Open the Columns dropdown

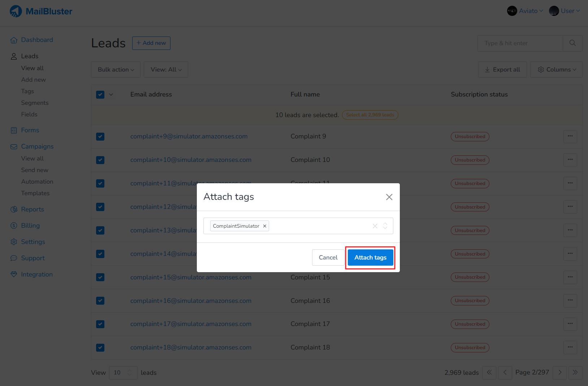coord(556,69)
